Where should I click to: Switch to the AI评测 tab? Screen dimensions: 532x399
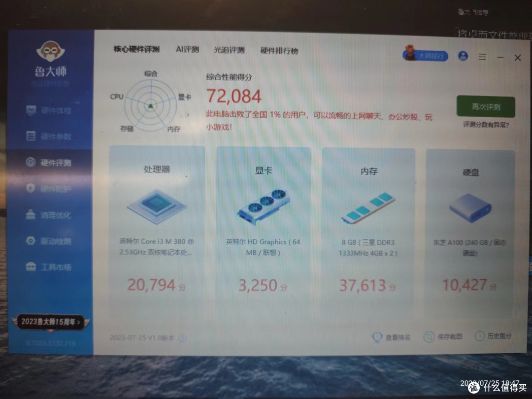coord(187,50)
